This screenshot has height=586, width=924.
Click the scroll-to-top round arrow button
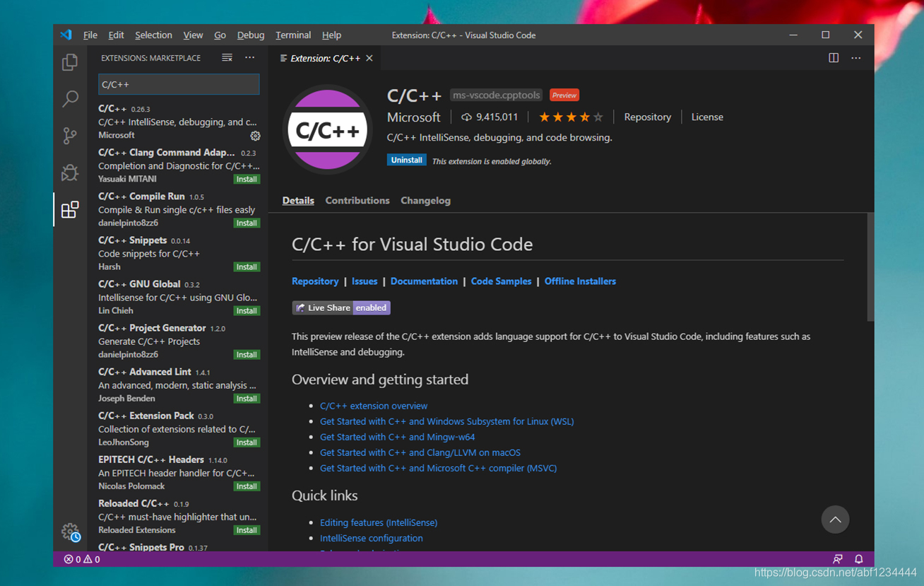tap(835, 520)
